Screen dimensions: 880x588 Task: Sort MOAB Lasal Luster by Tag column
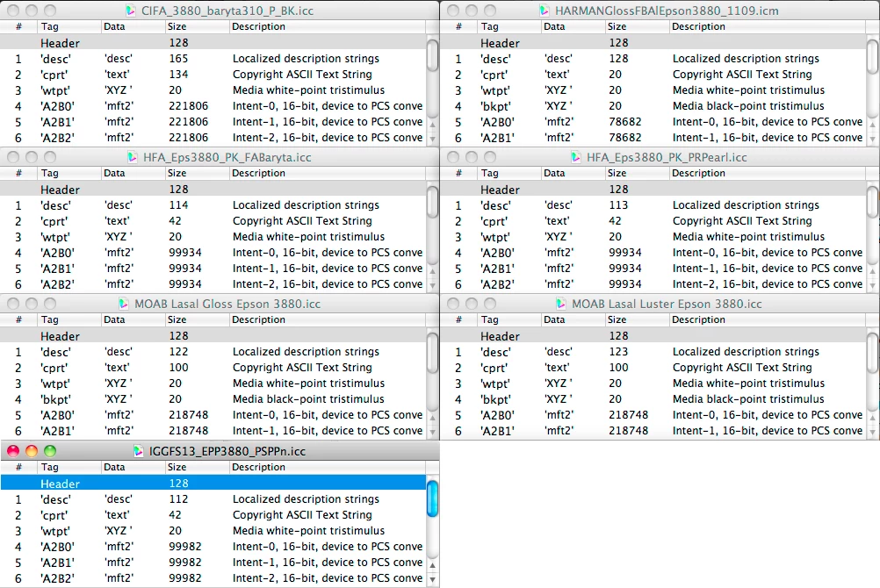(509, 319)
